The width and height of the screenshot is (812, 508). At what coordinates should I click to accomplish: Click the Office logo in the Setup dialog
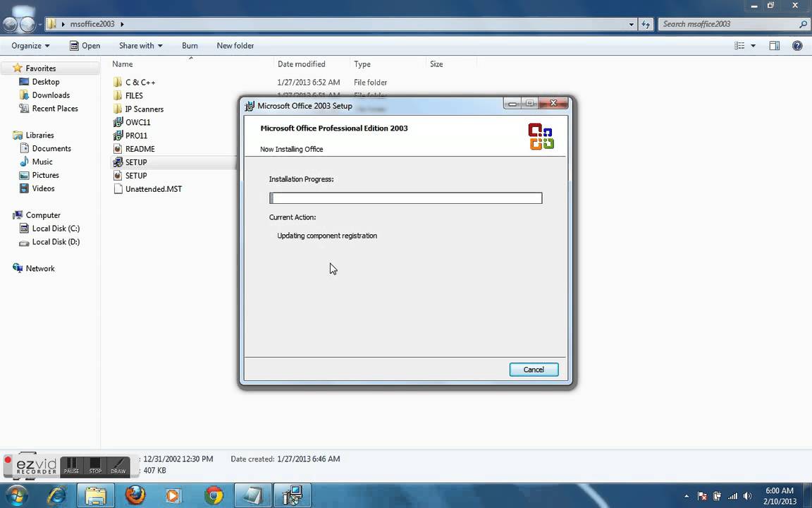(541, 136)
